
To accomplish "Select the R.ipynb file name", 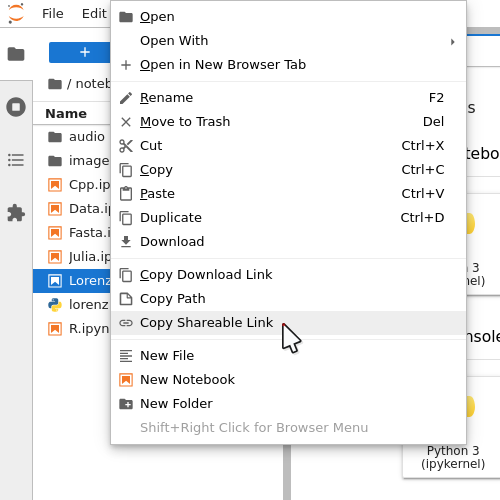I will click(x=89, y=329).
